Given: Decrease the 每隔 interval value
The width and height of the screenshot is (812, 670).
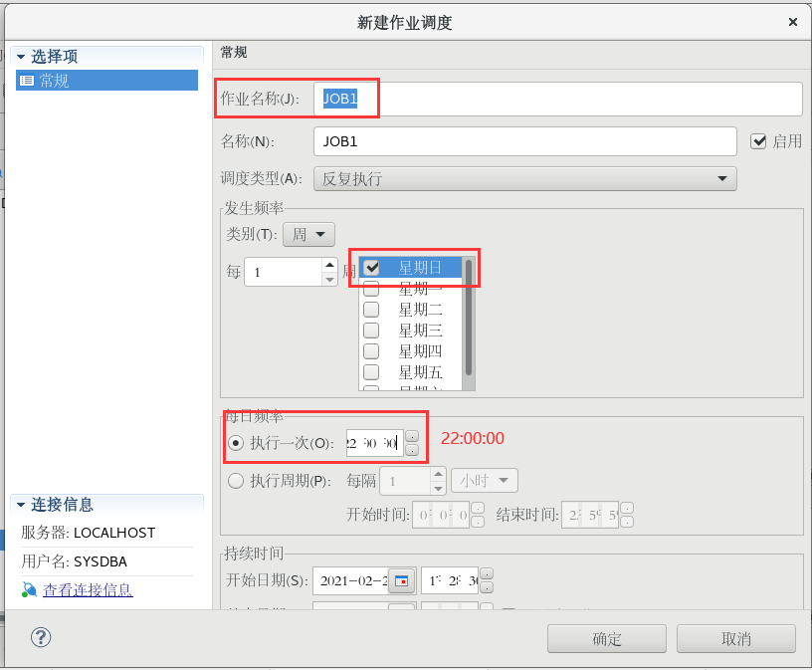Looking at the screenshot, I should click(438, 488).
